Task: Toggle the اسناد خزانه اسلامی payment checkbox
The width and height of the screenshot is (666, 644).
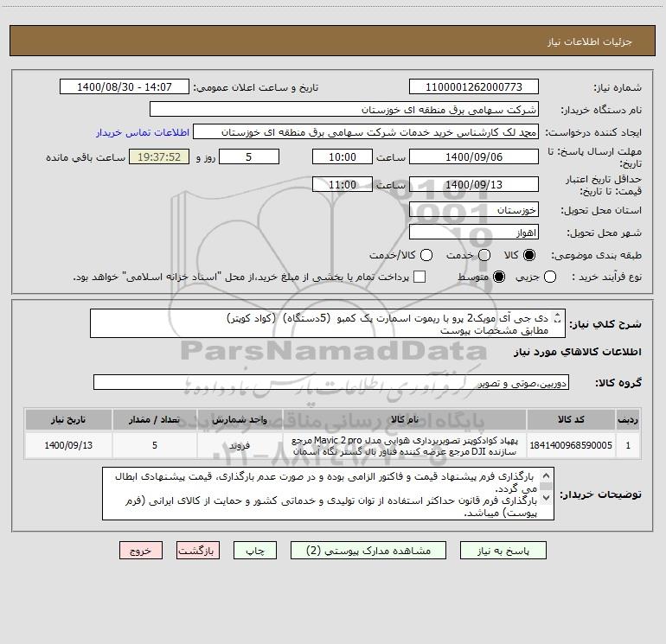Action: tap(419, 277)
